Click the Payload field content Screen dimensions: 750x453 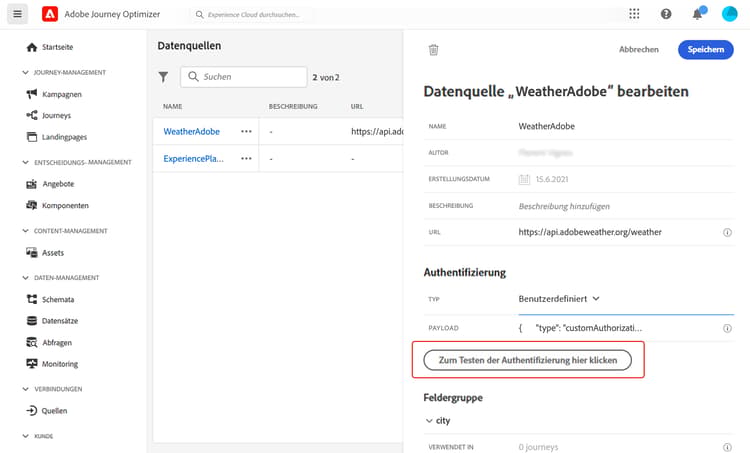click(580, 328)
